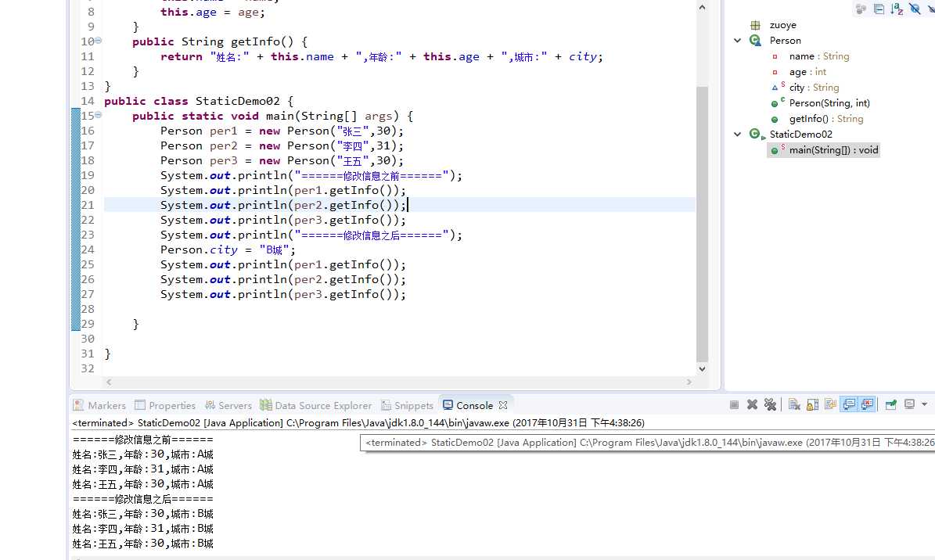Collapse the StaticDemo02 class in Outline
The height and width of the screenshot is (560, 935).
click(x=738, y=135)
